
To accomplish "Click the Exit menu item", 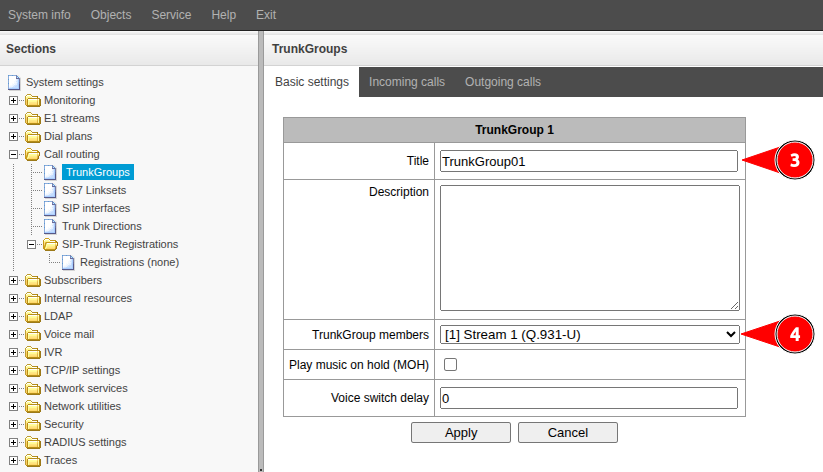I will tap(266, 15).
